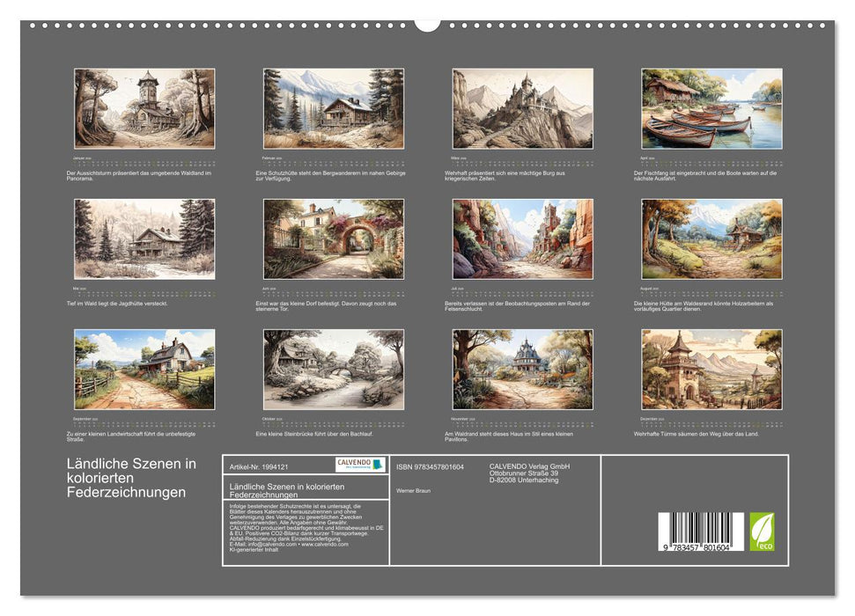Select the December fortified towers drawing
Screen dimensions: 855x616
(711, 369)
